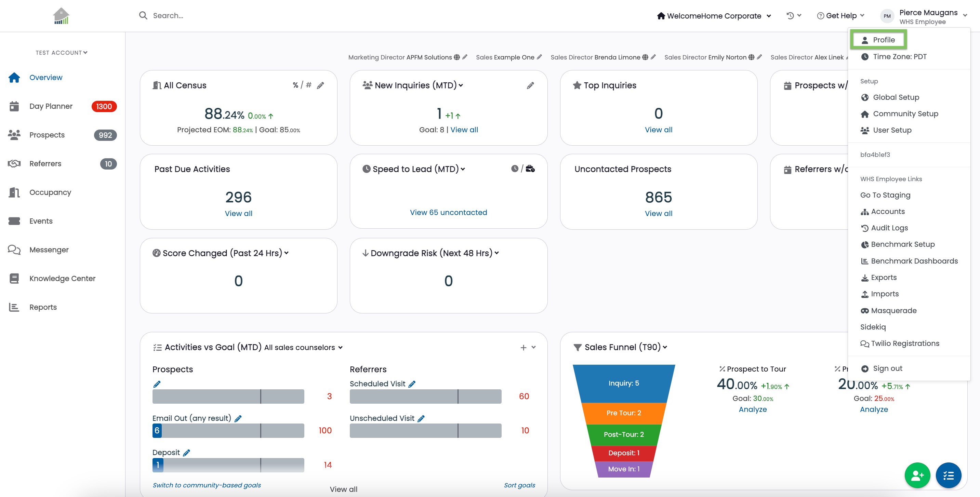Expand the All sales counselors dropdown
This screenshot has height=497, width=980.
tap(303, 348)
